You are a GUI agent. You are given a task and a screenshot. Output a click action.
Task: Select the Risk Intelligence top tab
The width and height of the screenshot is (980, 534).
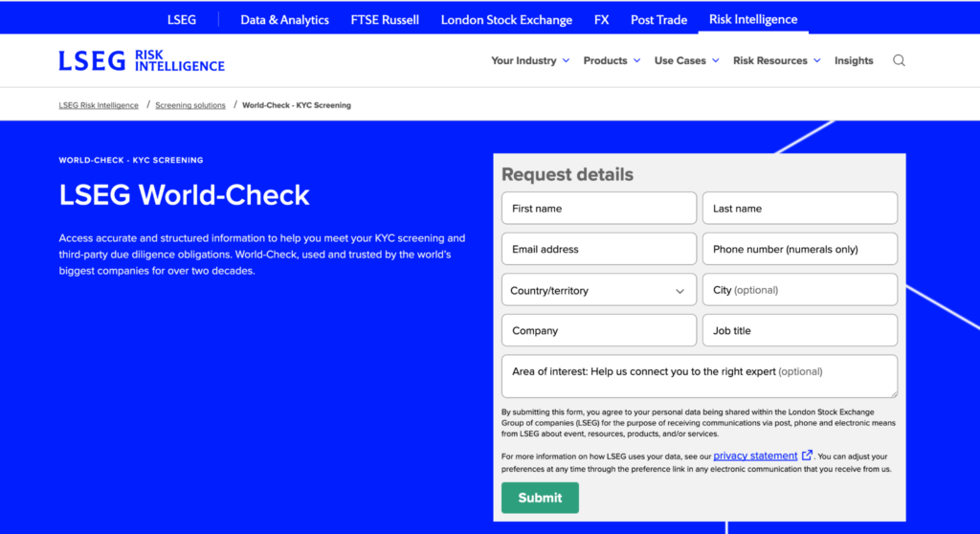pos(753,19)
